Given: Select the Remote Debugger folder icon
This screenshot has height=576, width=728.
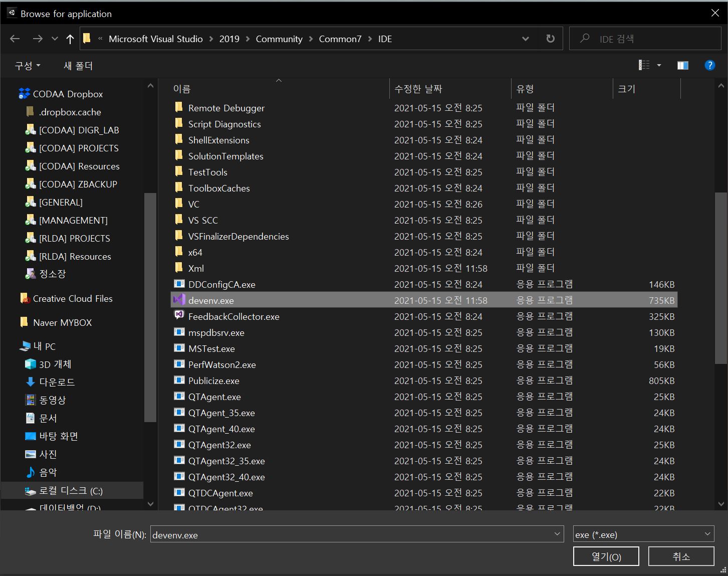Looking at the screenshot, I should tap(179, 107).
